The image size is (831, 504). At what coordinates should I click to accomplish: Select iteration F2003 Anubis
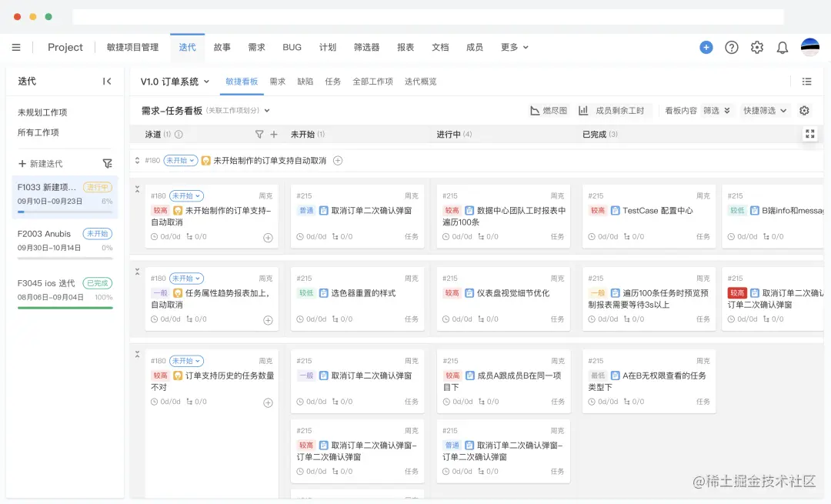pos(65,242)
